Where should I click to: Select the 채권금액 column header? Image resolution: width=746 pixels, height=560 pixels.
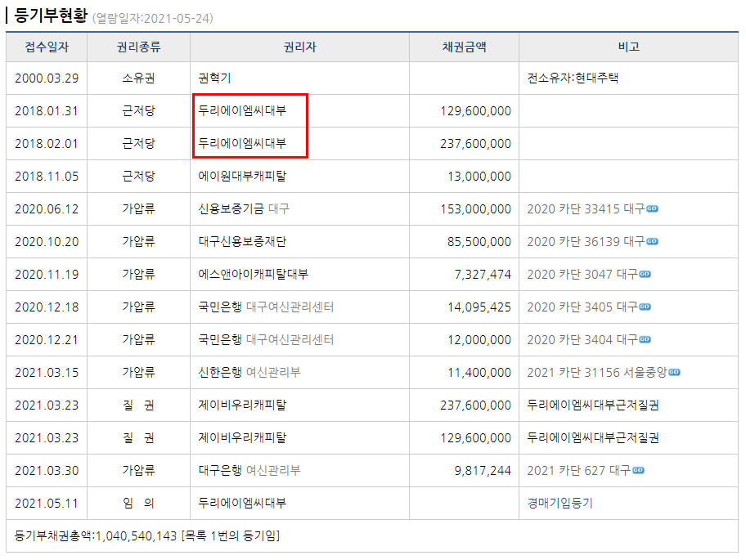pos(464,47)
